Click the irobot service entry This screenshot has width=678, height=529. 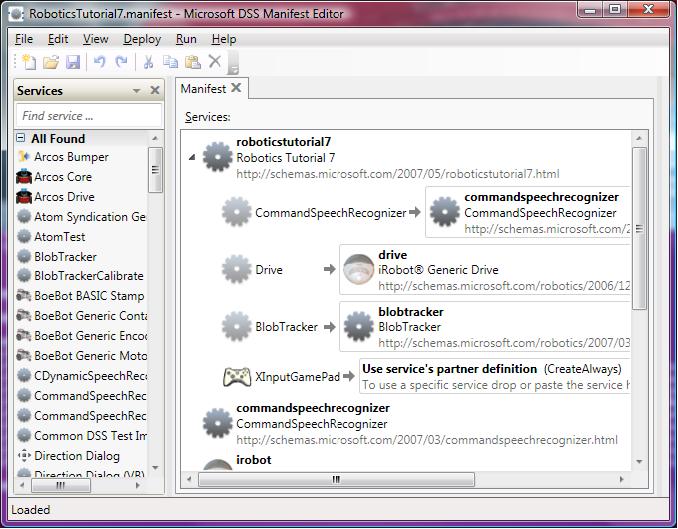coord(254,459)
